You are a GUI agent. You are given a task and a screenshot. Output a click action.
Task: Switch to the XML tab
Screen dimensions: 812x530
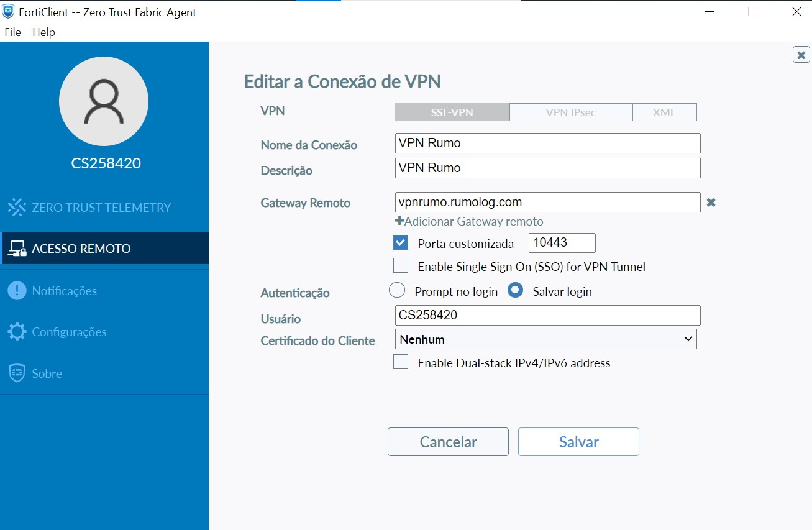665,112
